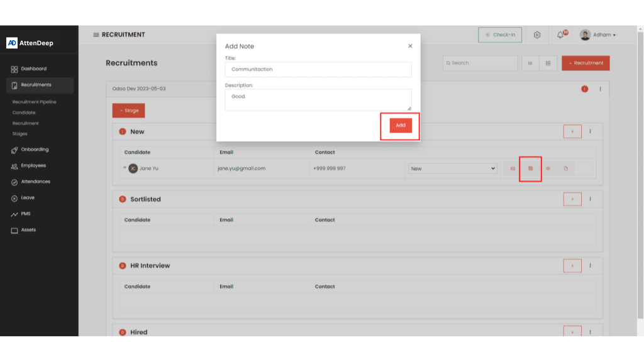This screenshot has height=362, width=644.
Task: Close the Add Note dialog
Action: [410, 46]
